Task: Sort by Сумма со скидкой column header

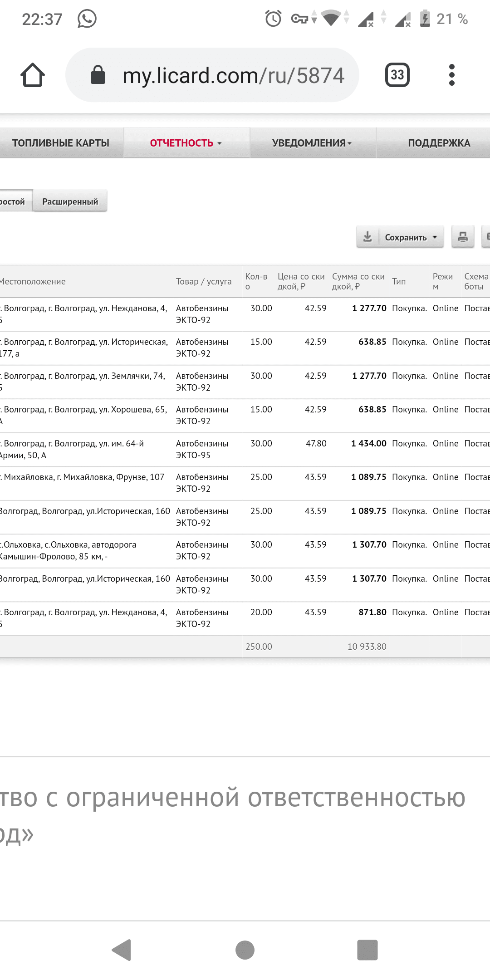Action: [x=358, y=281]
